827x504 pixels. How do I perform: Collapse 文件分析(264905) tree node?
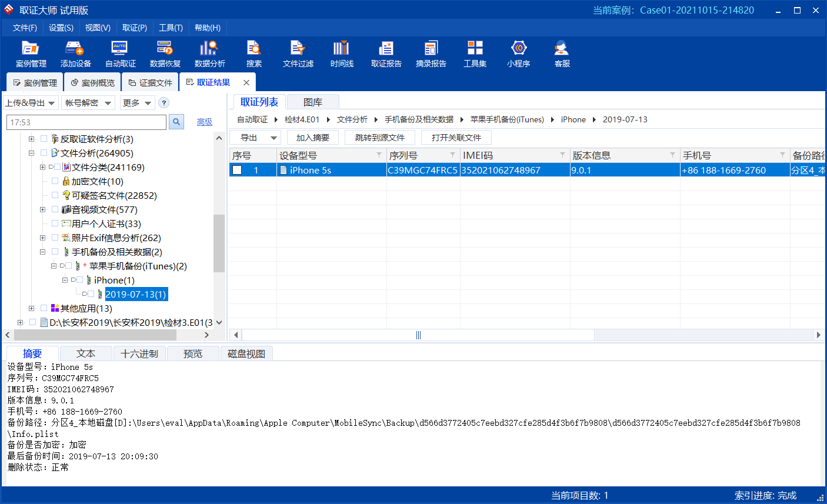coord(31,153)
